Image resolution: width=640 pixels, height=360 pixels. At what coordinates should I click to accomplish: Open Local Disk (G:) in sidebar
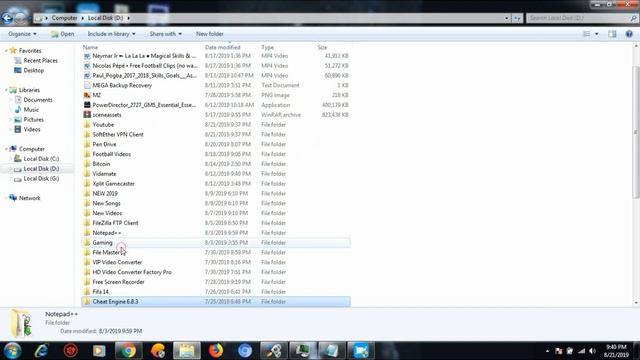[x=41, y=178]
